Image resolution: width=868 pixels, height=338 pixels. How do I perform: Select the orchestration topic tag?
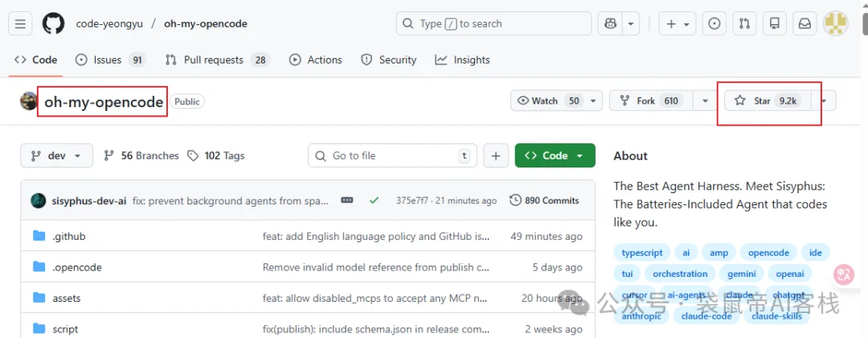click(x=680, y=274)
